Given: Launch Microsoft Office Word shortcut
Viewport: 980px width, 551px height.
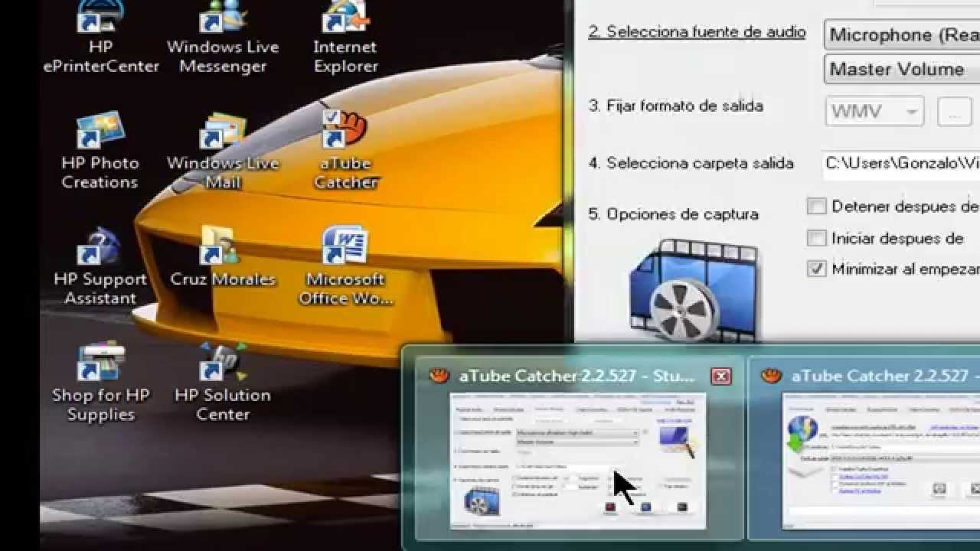Looking at the screenshot, I should 345,266.
